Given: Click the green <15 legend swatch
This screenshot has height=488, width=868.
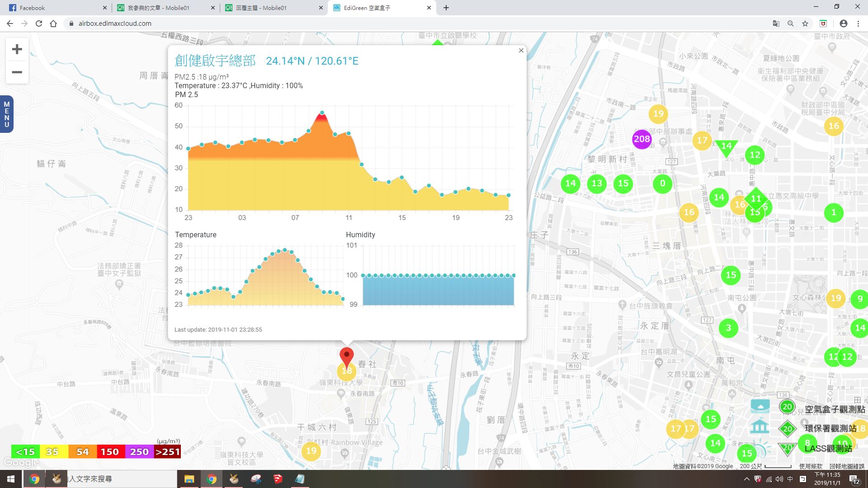Looking at the screenshot, I should [25, 452].
